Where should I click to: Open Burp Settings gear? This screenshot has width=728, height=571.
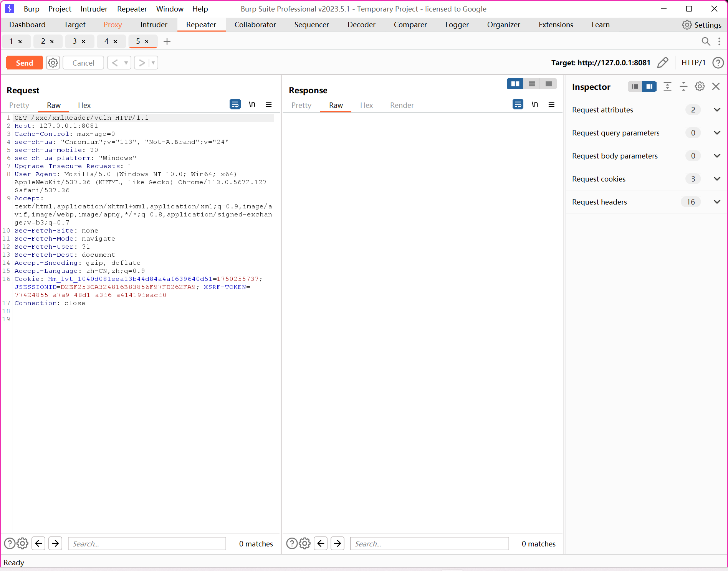tap(687, 25)
